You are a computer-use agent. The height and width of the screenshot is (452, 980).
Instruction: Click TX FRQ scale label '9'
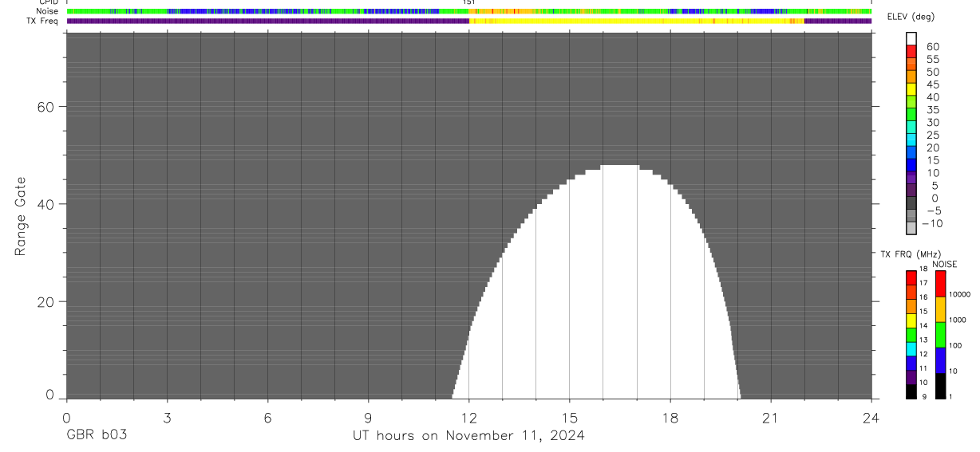click(923, 396)
